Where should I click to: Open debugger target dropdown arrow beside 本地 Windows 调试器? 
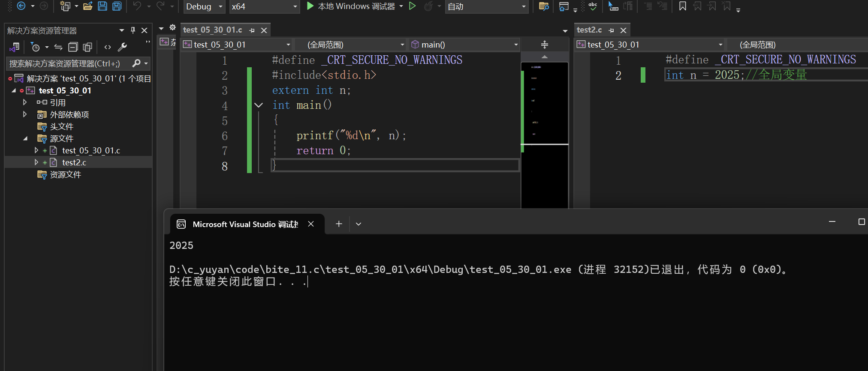401,6
